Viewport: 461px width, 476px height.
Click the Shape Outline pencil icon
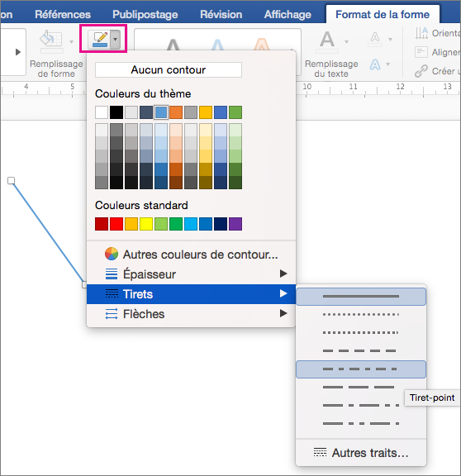pos(100,40)
